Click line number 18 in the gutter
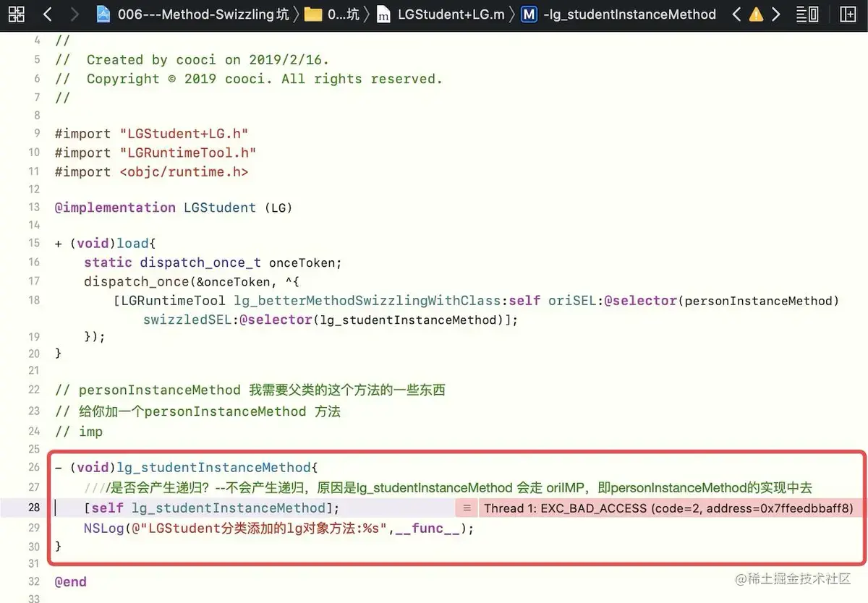This screenshot has width=868, height=603. [34, 300]
